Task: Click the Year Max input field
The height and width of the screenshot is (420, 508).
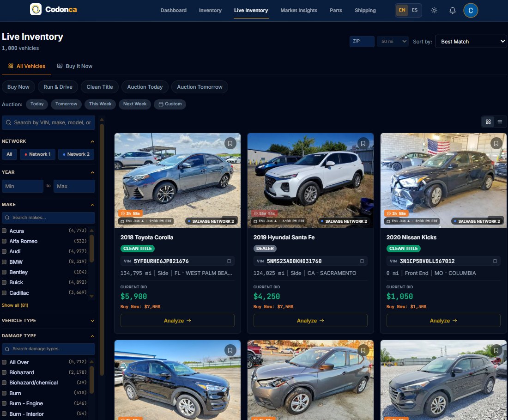Action: click(74, 186)
